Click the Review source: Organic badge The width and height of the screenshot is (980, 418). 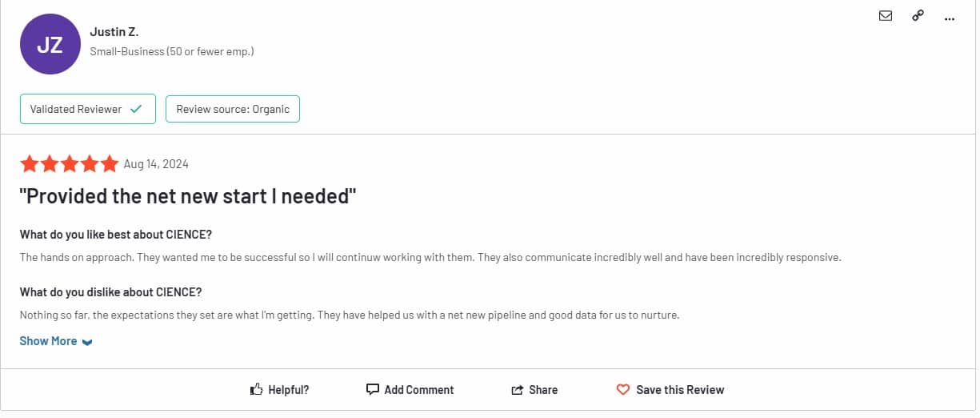(x=233, y=109)
